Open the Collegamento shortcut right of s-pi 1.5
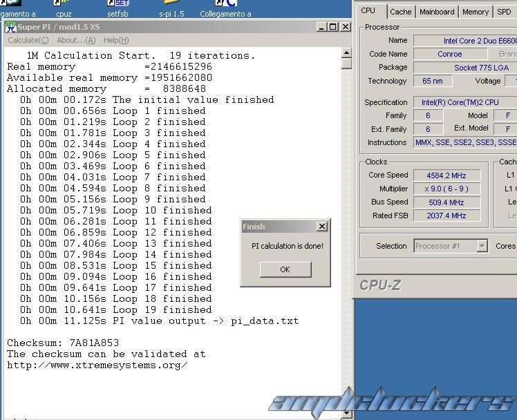The height and width of the screenshot is (420, 517). [225, 8]
